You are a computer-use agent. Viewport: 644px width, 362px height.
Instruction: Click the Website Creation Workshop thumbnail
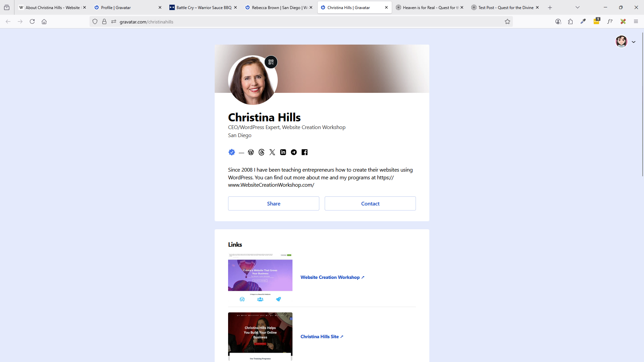click(x=260, y=277)
